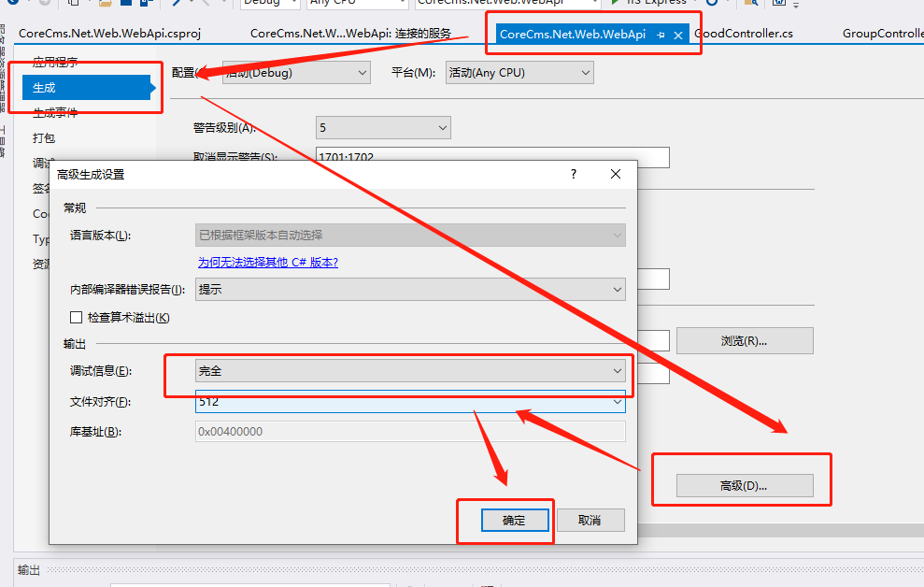Click the 浏览(R)... button
Image resolution: width=924 pixels, height=587 pixels.
(x=744, y=340)
